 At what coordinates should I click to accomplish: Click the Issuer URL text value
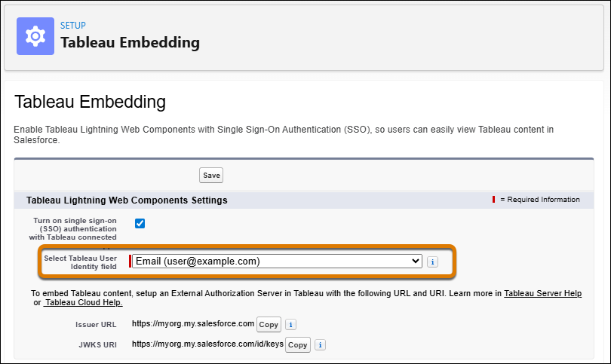point(193,324)
